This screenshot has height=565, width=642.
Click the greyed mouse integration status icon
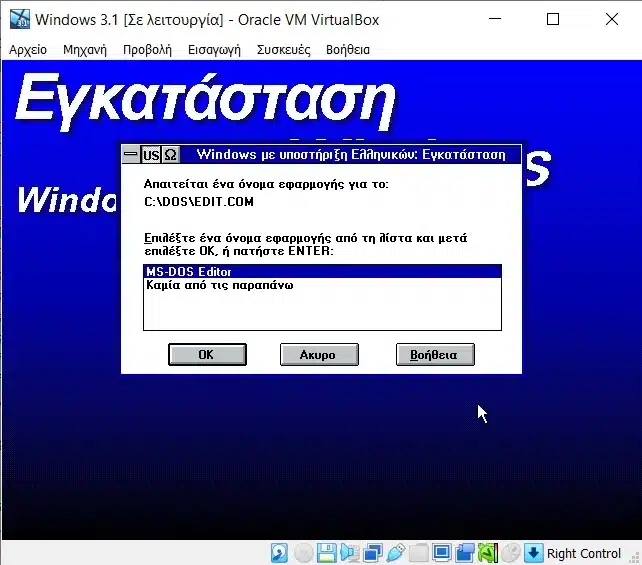tap(511, 554)
